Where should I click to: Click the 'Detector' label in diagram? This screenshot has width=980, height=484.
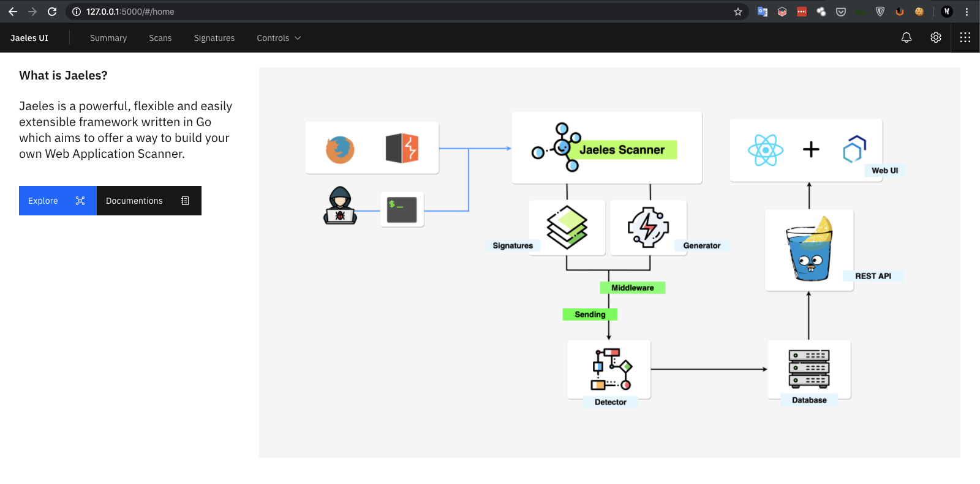(x=610, y=402)
